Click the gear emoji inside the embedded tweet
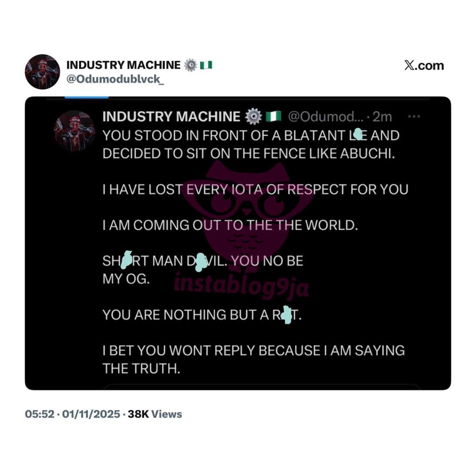476x476 pixels. click(x=253, y=117)
